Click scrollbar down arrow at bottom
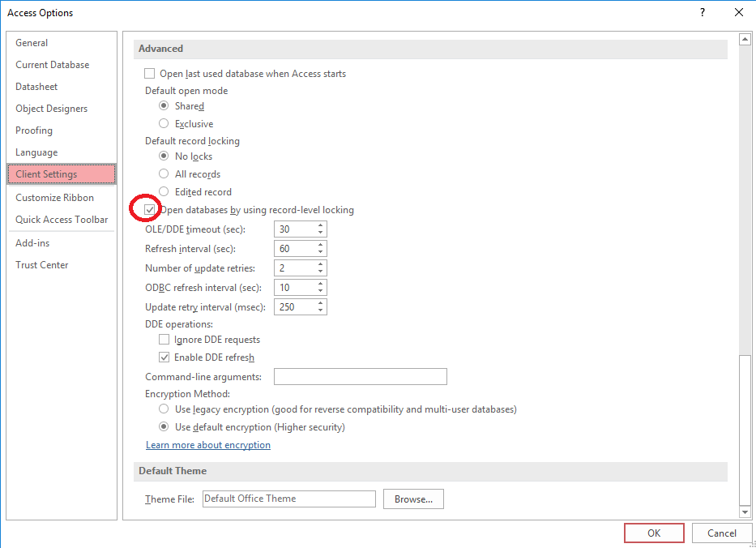Viewport: 756px width, 548px height. tap(745, 512)
